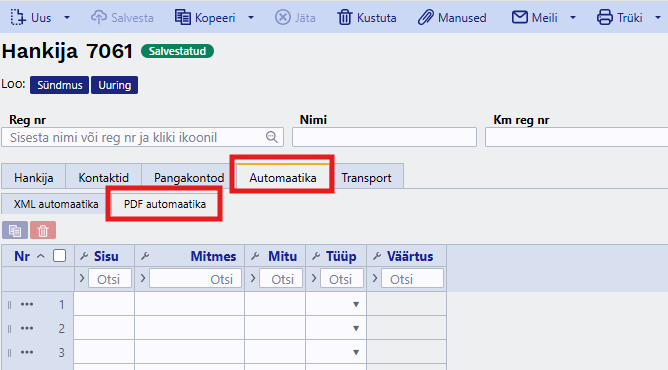Create a Sündmus event
This screenshot has width=668, height=370.
pos(60,85)
